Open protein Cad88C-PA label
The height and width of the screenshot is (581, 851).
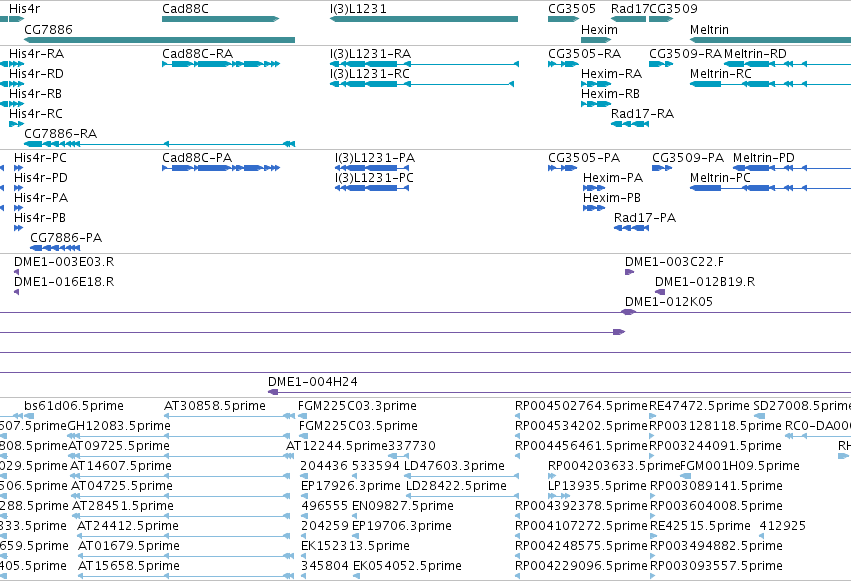tap(197, 158)
